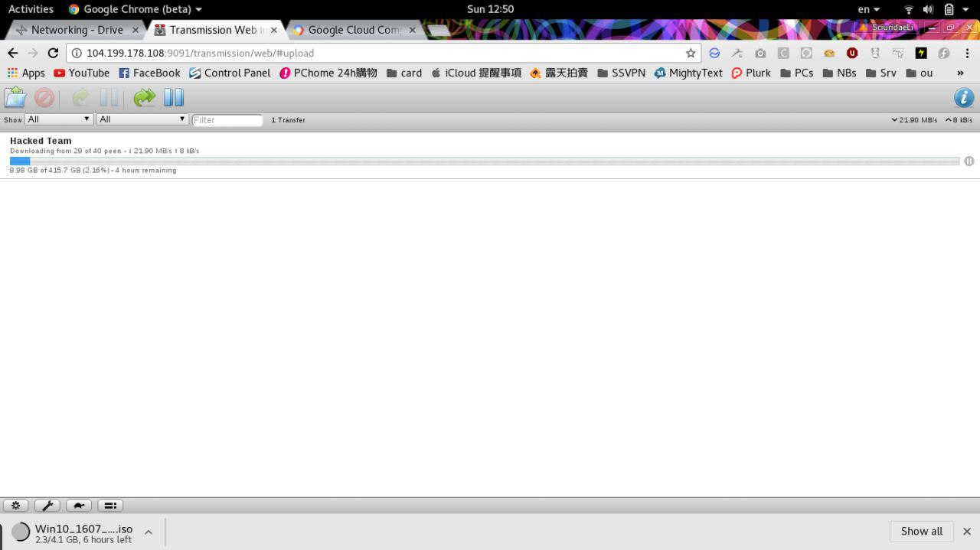The image size is (980, 550).
Task: Click the 8 kB/s upload speed indicator
Action: [x=959, y=120]
